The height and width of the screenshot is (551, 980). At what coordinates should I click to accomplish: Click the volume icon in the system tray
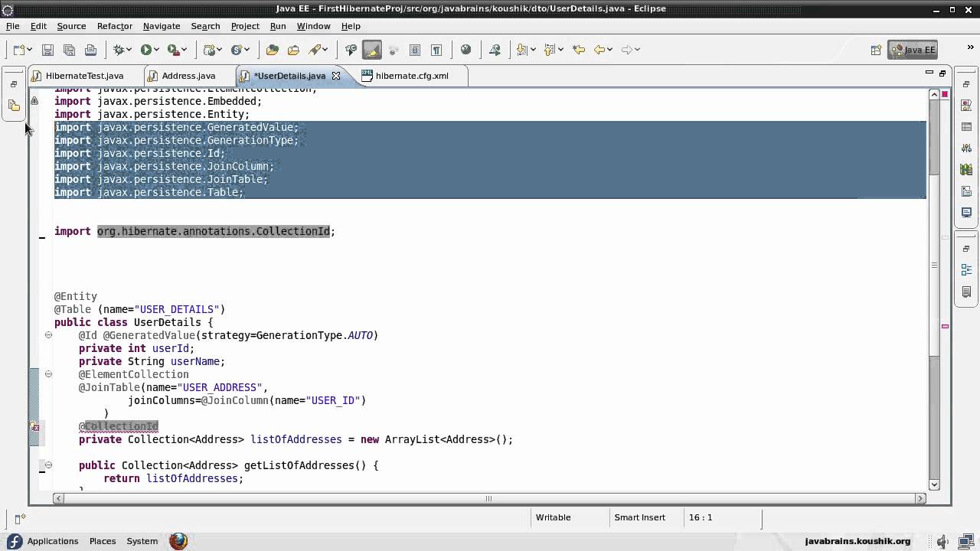[942, 541]
